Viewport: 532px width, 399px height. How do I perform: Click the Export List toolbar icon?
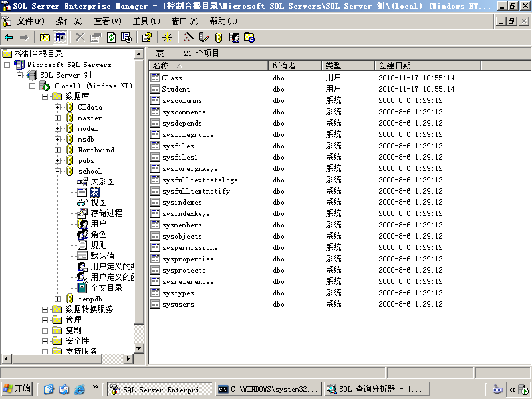tap(126, 37)
